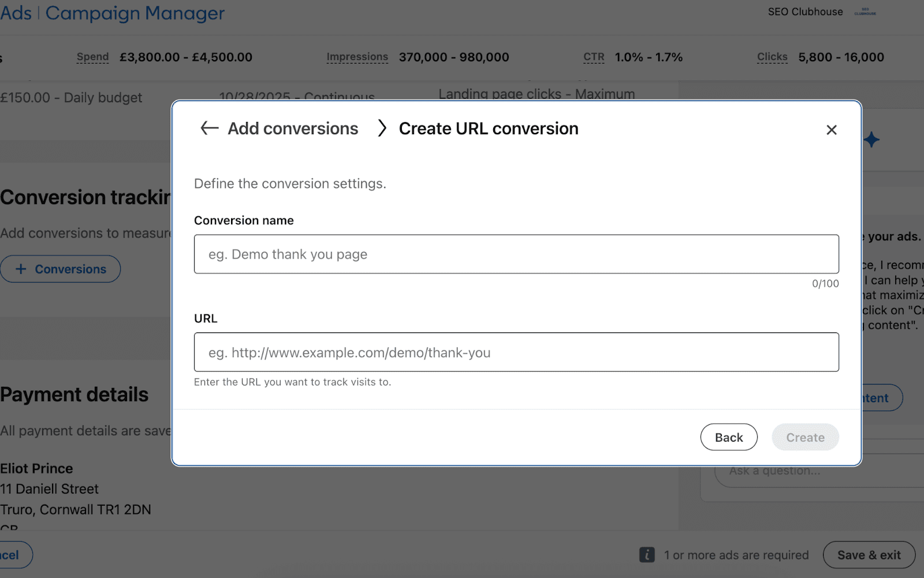
Task: Click the breadcrumb chevron before Create URL conversion
Action: coord(381,128)
